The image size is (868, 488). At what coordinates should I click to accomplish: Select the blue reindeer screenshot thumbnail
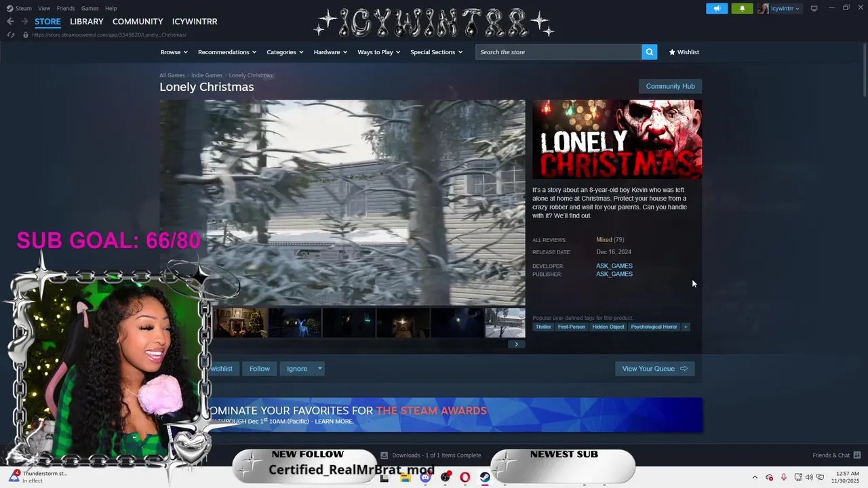(x=294, y=323)
